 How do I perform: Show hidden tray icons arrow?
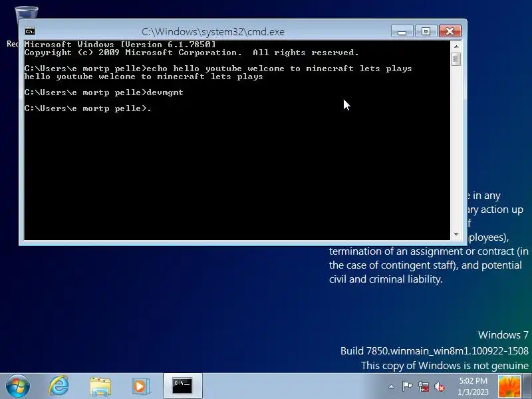click(391, 386)
